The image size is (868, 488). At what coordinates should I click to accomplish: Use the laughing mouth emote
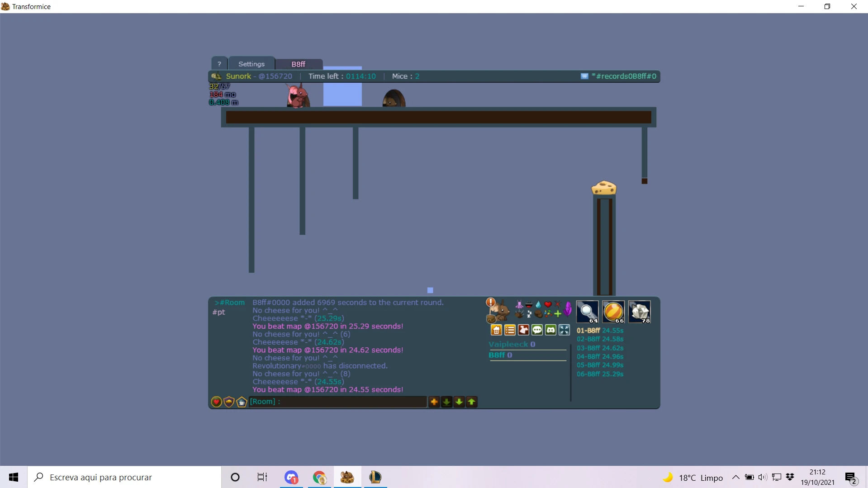point(529,305)
